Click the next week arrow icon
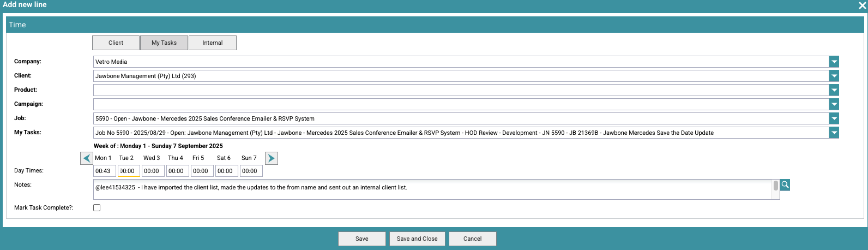The image size is (868, 250). point(271,158)
